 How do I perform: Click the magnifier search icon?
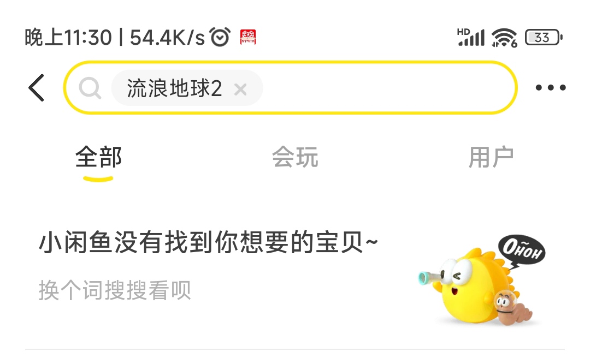(90, 88)
